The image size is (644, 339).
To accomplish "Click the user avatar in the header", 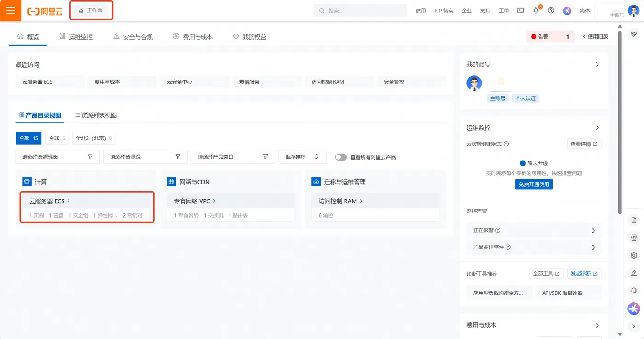I will click(633, 10).
